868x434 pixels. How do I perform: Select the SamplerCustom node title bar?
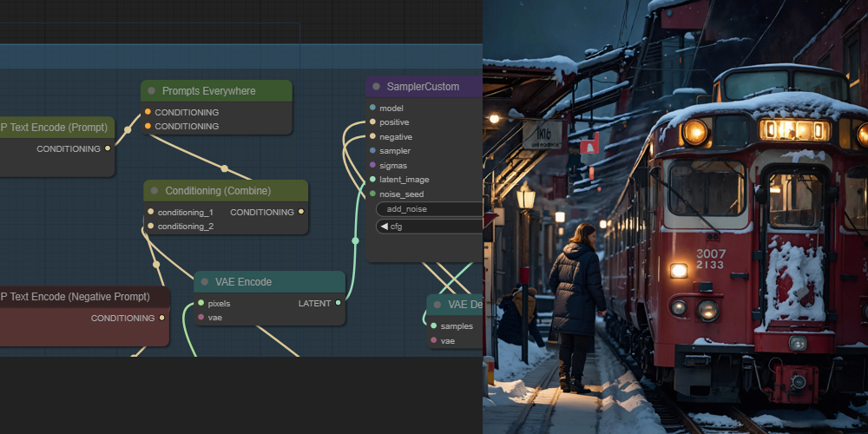click(424, 86)
